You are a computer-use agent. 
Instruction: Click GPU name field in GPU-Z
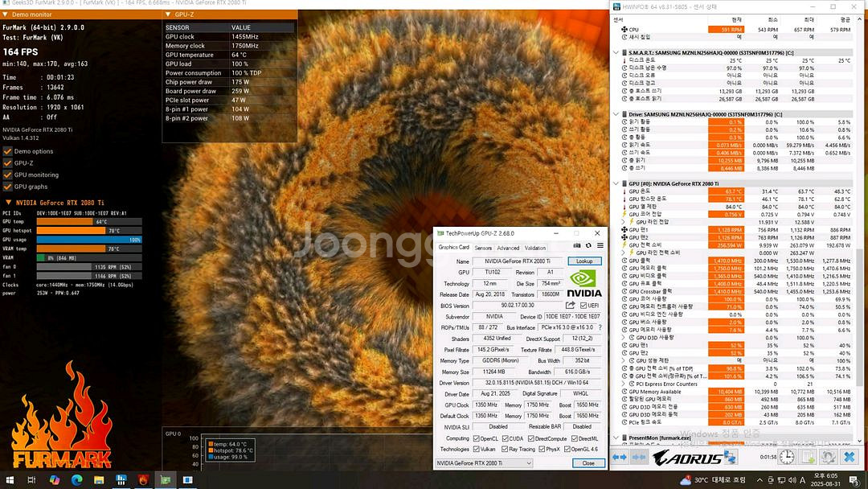(518, 261)
